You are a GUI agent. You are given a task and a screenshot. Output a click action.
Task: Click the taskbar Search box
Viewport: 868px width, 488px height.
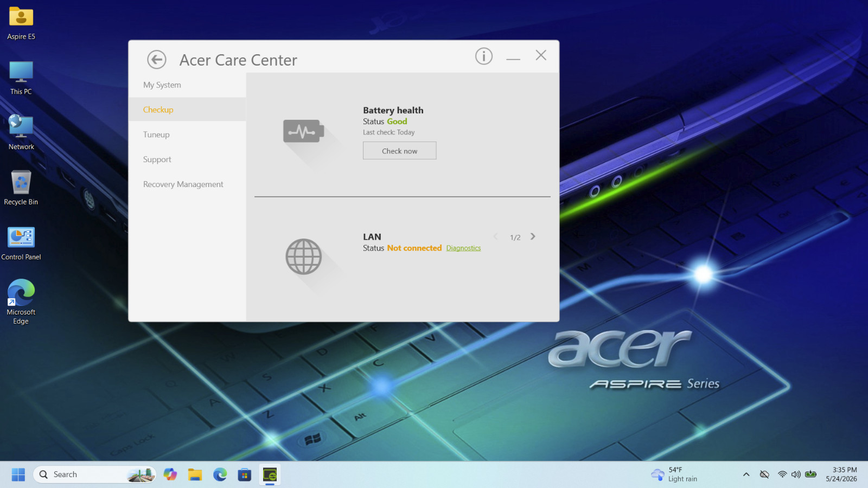94,474
